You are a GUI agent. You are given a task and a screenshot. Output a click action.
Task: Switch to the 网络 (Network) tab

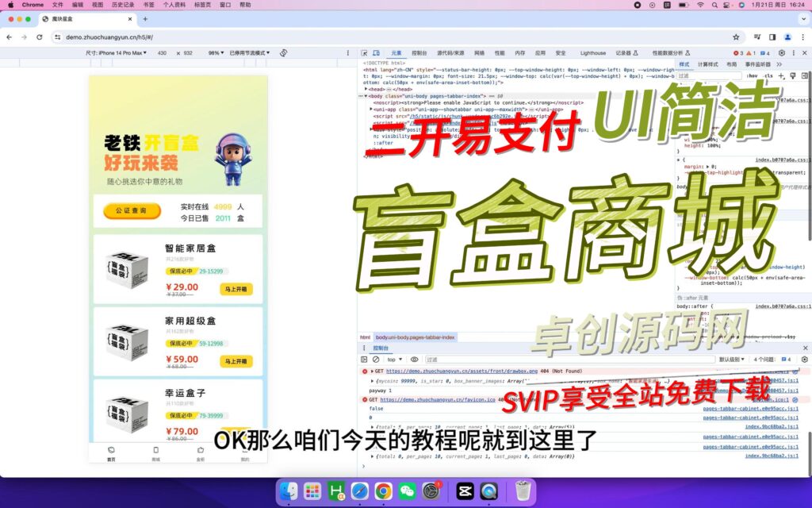(x=480, y=53)
